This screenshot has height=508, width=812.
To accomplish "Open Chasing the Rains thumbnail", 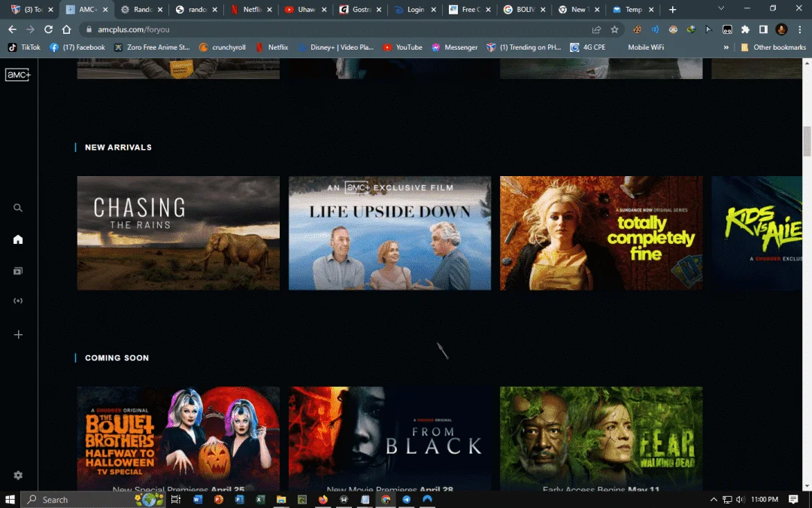I will pyautogui.click(x=178, y=233).
